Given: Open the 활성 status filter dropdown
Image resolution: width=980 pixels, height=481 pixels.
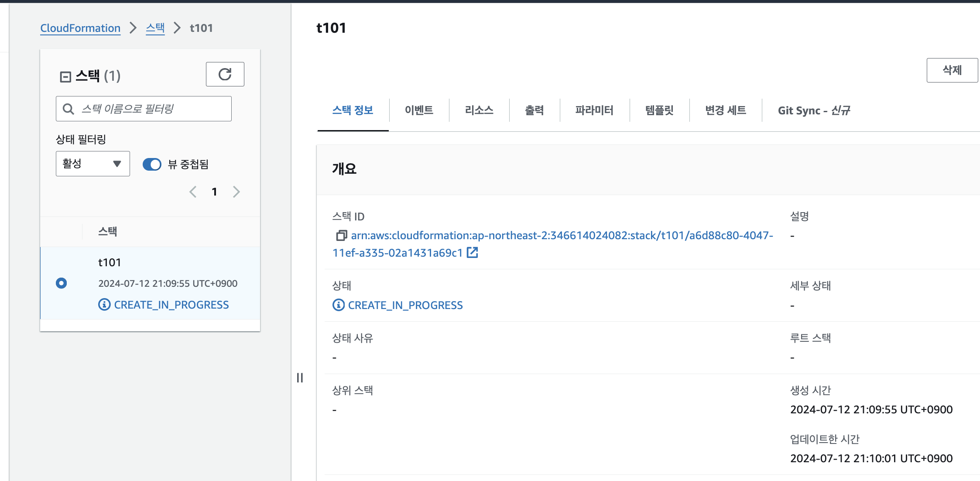Looking at the screenshot, I should [93, 164].
